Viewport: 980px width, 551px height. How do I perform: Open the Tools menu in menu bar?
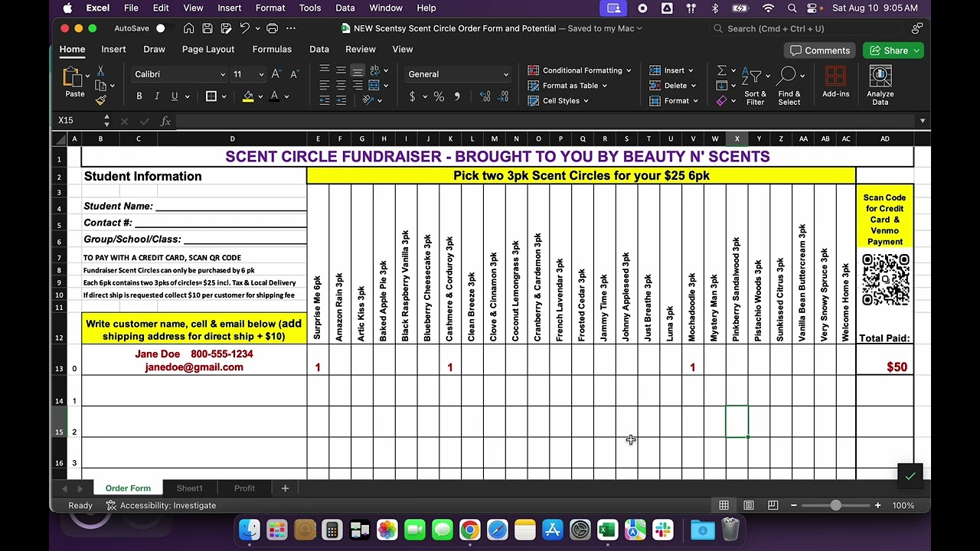(x=310, y=8)
